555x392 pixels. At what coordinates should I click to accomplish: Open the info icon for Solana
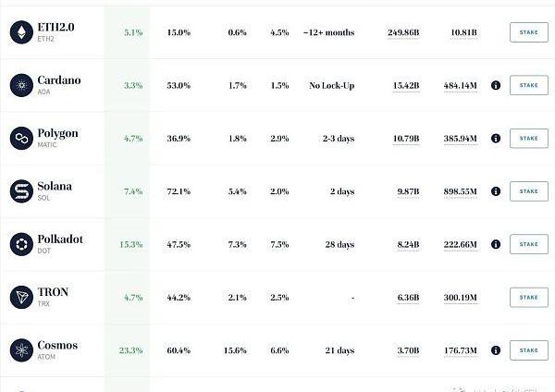(496, 191)
